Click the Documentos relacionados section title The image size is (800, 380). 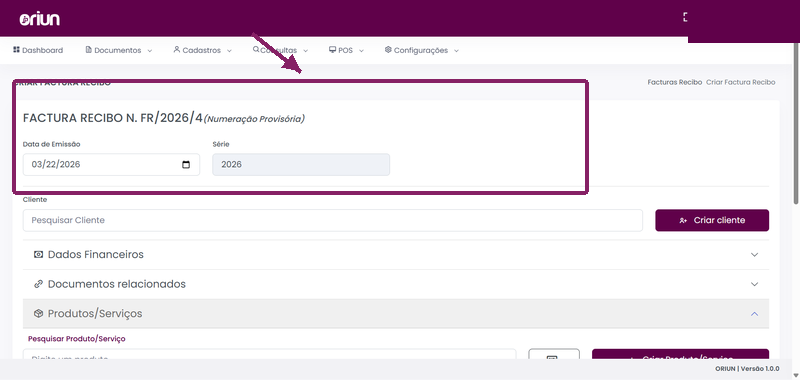[x=117, y=284]
